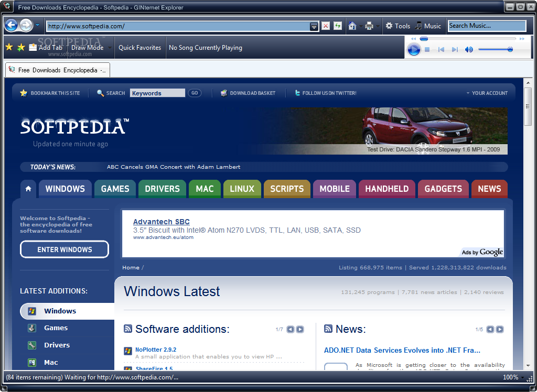537x392 pixels.
Task: Go to previous News page arrow
Action: click(x=490, y=329)
